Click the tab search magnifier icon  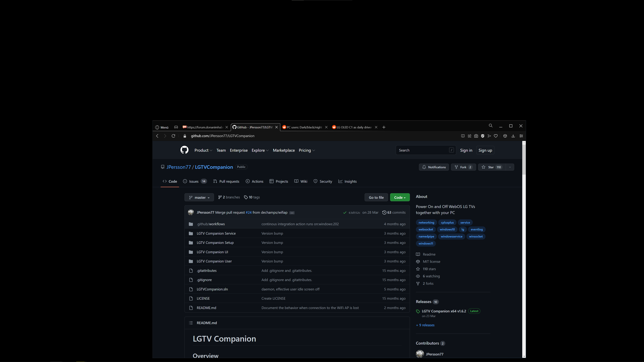[x=491, y=126]
